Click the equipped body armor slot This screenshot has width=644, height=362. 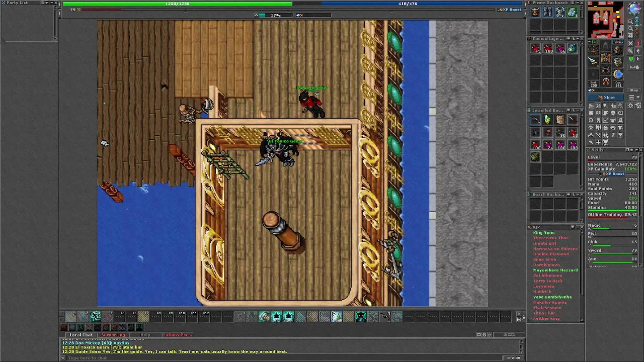pos(606,56)
